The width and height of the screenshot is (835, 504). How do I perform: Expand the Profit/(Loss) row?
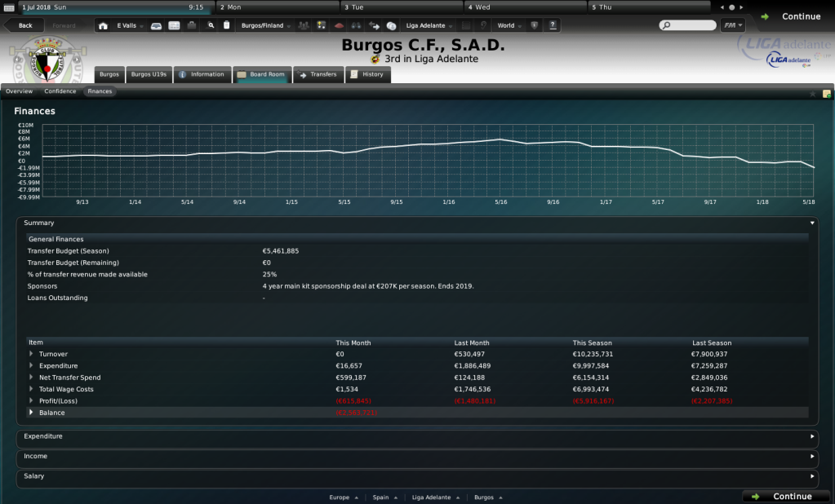click(x=31, y=400)
